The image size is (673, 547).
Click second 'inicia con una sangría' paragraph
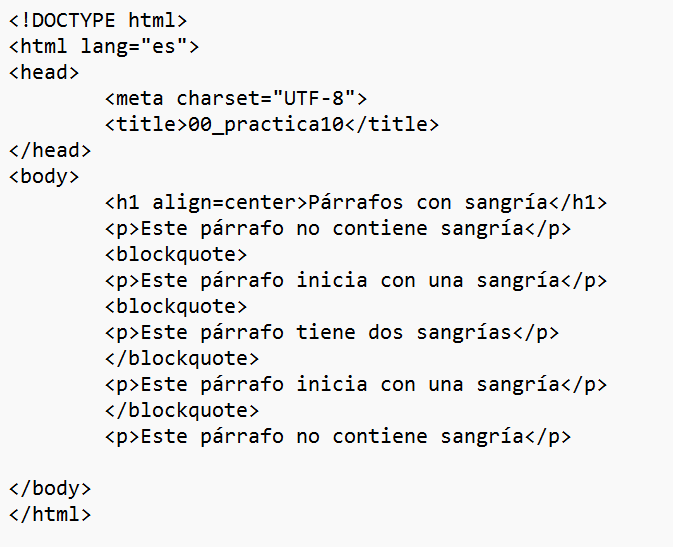click(356, 385)
